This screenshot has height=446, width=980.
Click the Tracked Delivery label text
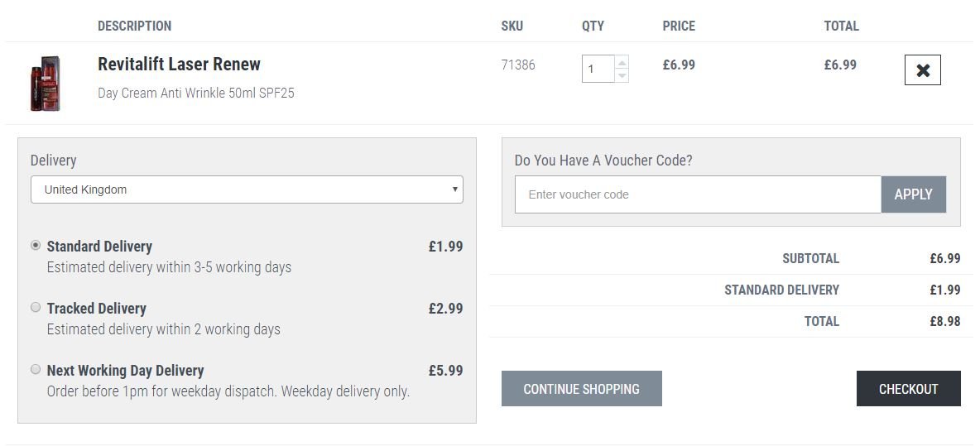pos(96,309)
